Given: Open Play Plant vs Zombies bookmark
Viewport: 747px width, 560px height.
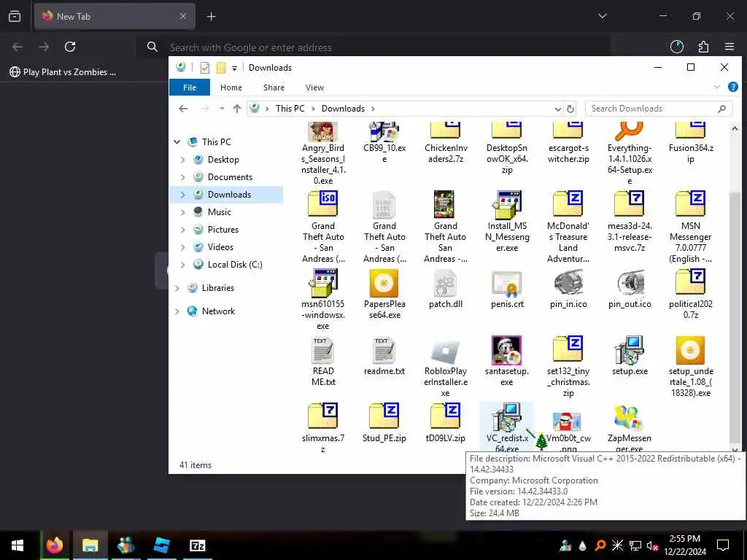Looking at the screenshot, I should click(63, 72).
